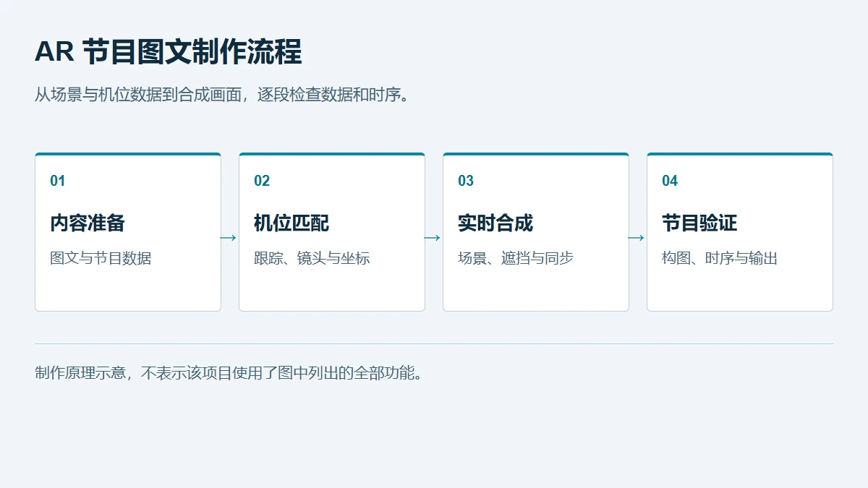Select step number "01"

pyautogui.click(x=58, y=181)
